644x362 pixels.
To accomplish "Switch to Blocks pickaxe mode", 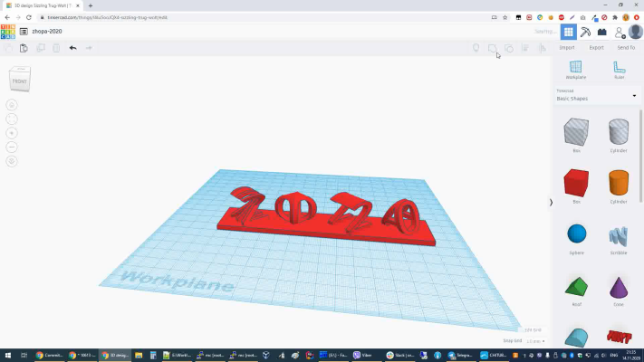I will pyautogui.click(x=585, y=32).
